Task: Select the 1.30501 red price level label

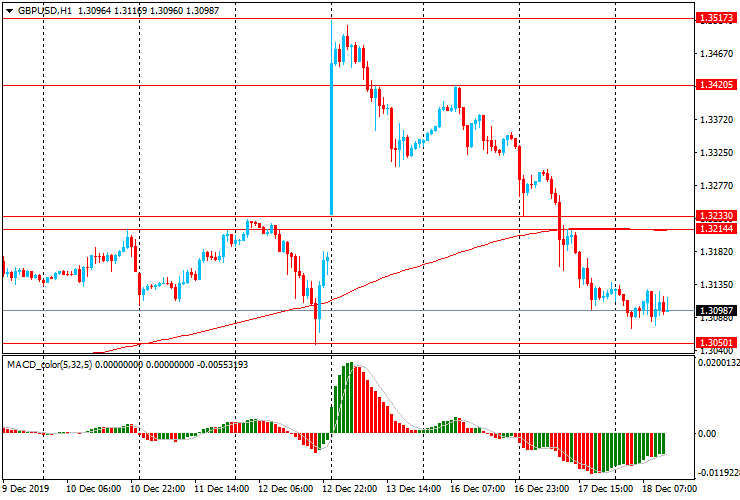Action: tap(716, 342)
